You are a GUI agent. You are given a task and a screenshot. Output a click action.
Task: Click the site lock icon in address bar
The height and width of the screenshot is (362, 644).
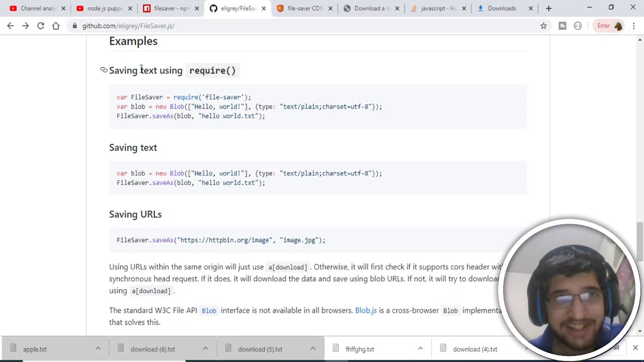[74, 26]
